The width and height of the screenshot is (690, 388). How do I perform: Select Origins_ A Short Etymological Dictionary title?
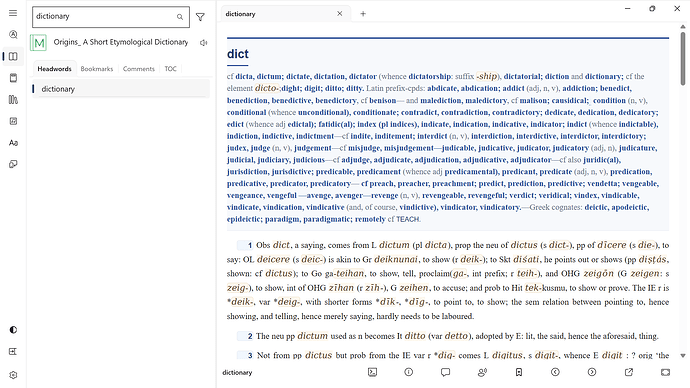[x=121, y=42]
